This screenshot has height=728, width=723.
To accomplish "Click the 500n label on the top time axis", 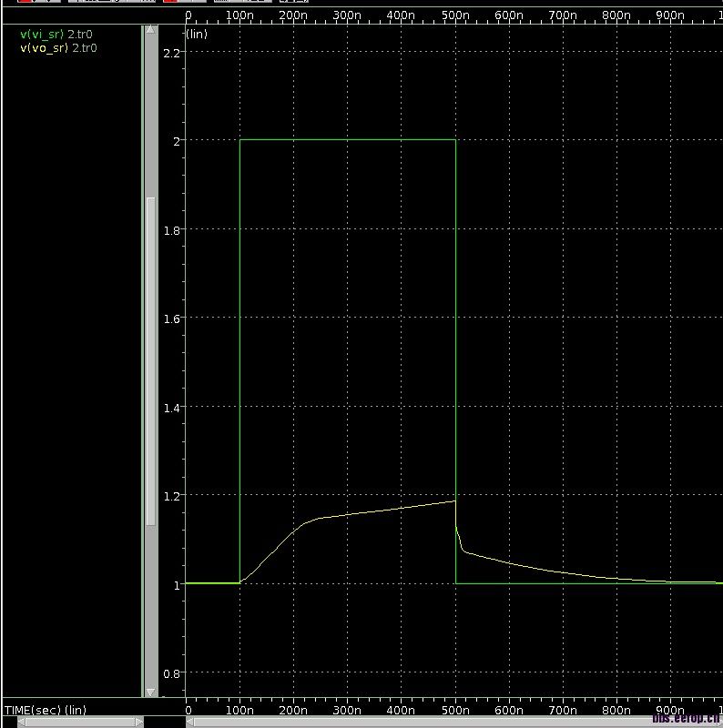I will [455, 15].
